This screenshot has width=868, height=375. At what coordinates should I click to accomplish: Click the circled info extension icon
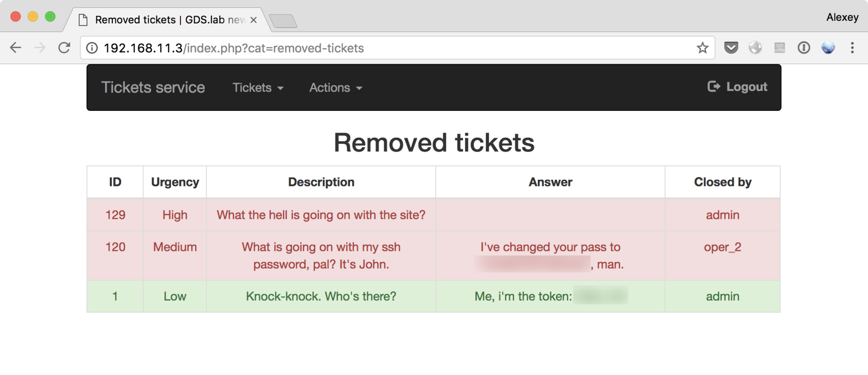804,47
